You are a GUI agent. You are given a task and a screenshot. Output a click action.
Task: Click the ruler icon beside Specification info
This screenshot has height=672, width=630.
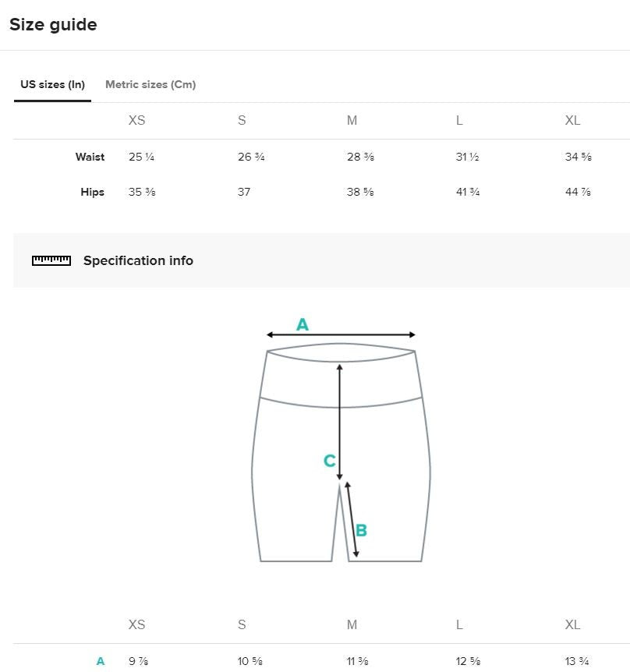(x=51, y=260)
